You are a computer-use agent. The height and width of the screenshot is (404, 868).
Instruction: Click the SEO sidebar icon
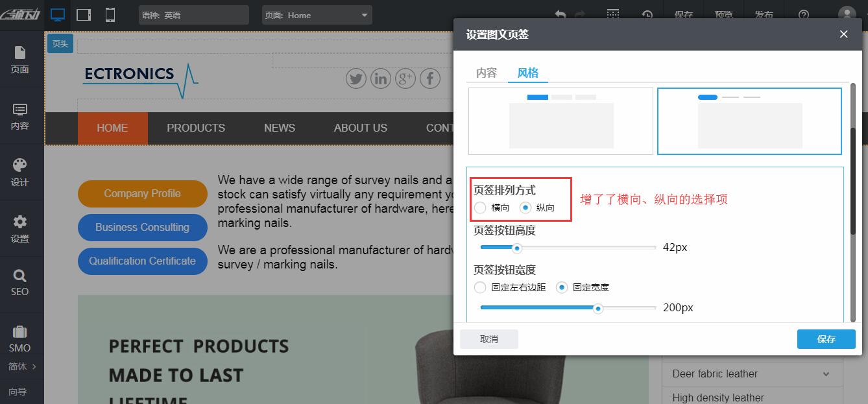pos(20,283)
